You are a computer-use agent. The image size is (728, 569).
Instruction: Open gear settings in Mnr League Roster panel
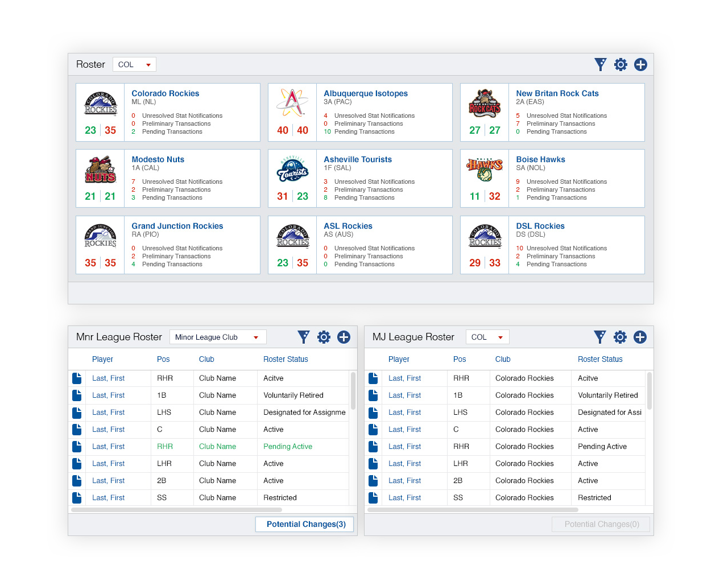tap(324, 337)
